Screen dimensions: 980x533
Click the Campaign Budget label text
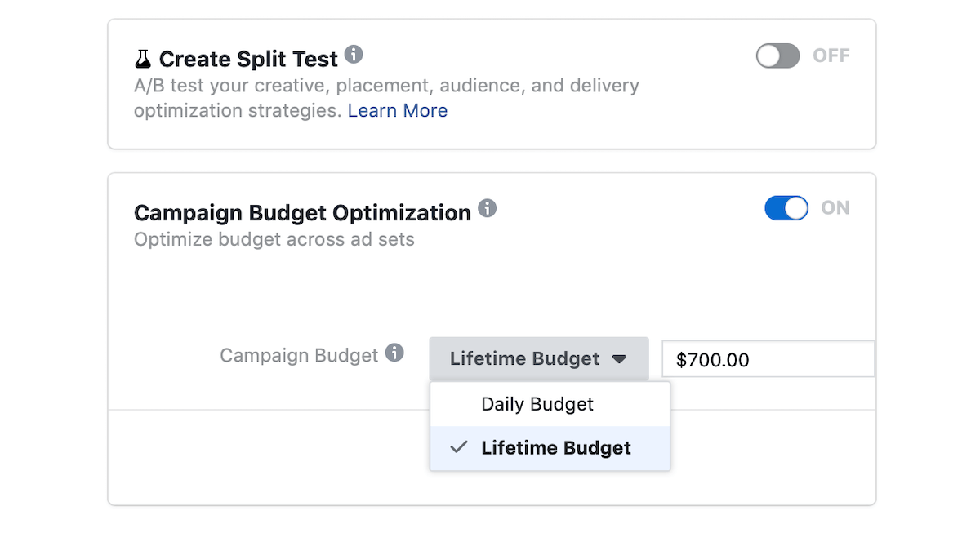297,355
